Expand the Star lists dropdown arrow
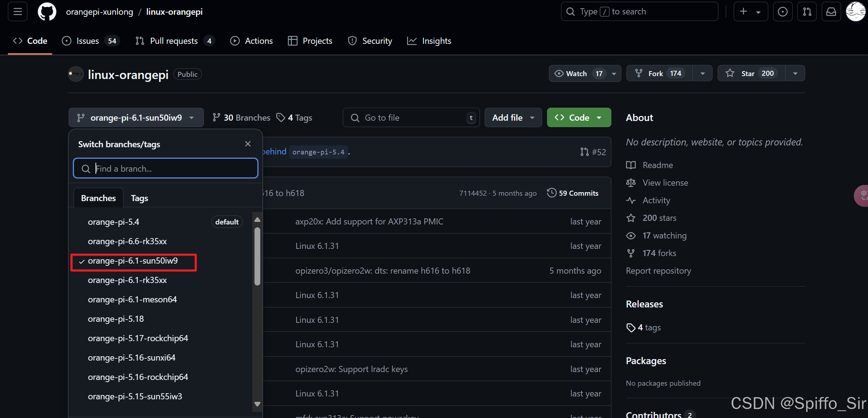Screen dimensions: 868x418 pos(795,74)
